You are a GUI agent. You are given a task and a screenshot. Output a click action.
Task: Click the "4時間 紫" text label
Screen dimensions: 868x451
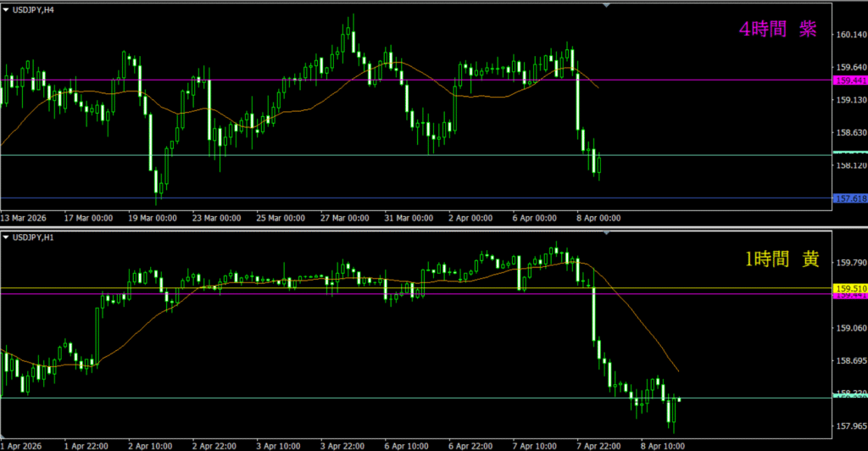click(x=778, y=30)
